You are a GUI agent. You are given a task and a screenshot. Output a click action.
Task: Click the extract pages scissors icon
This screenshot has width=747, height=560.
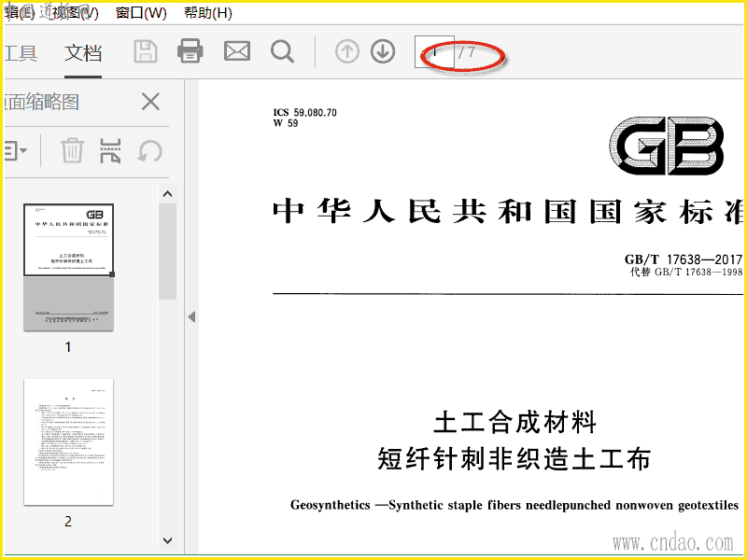click(110, 150)
